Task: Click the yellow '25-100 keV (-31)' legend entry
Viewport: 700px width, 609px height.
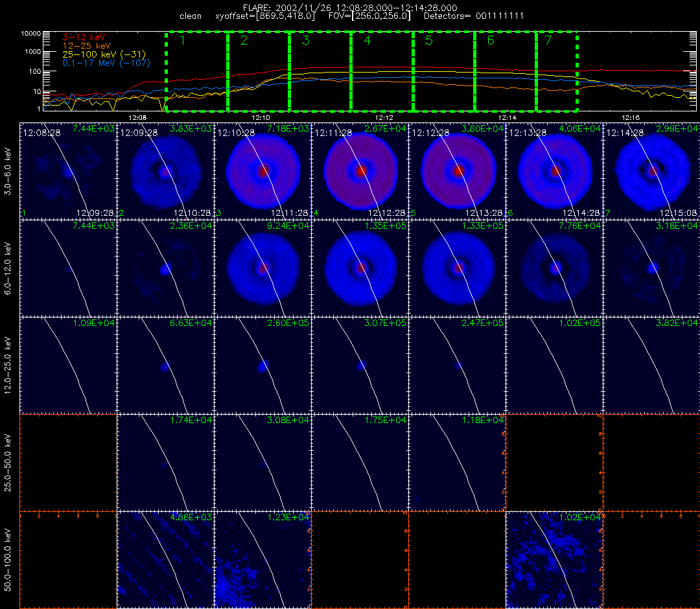Action: [x=104, y=54]
